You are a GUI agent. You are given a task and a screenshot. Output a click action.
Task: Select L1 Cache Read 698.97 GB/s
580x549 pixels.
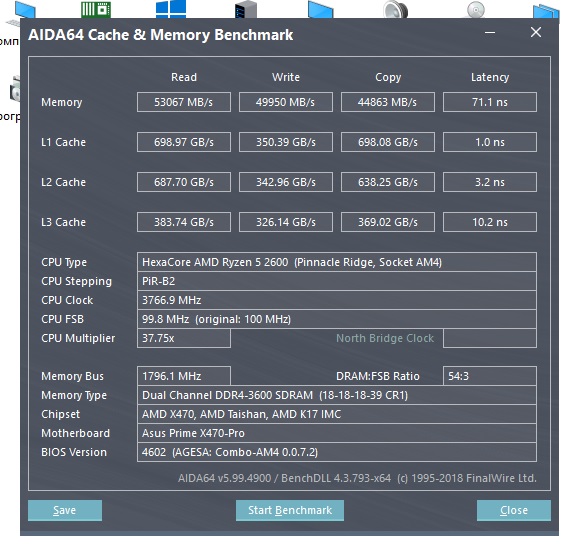tap(184, 142)
